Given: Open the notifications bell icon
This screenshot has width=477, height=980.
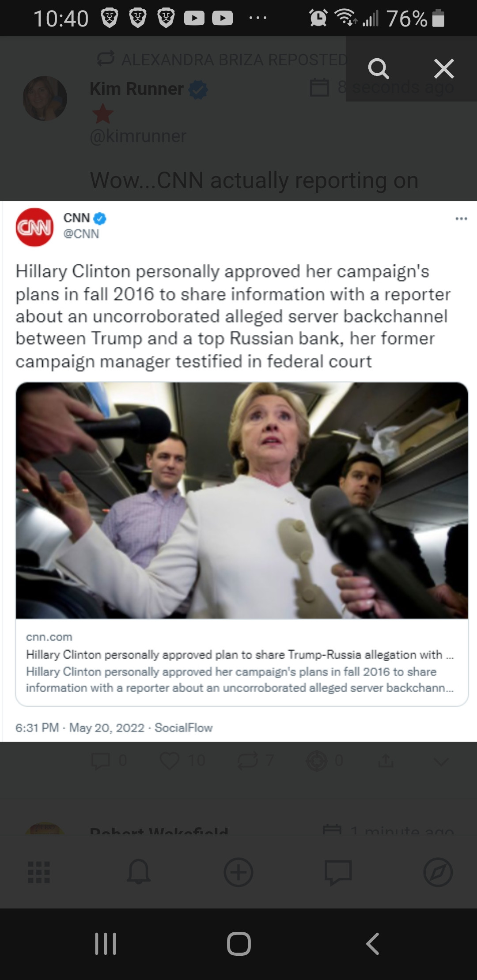Looking at the screenshot, I should point(139,872).
